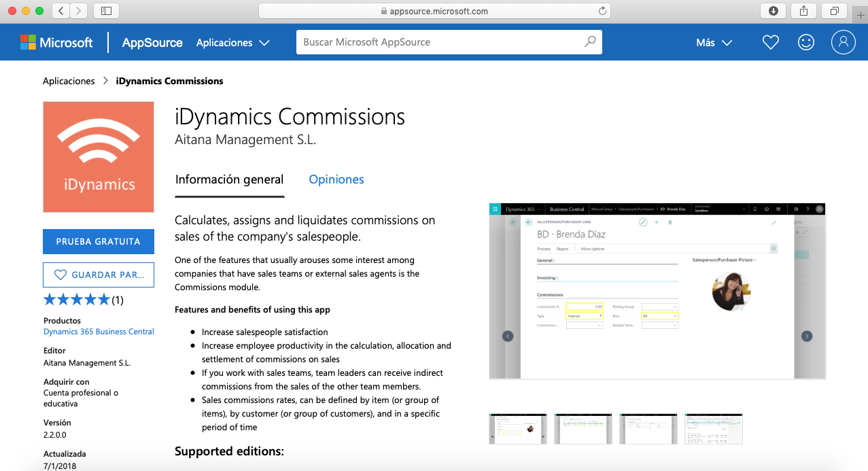The width and height of the screenshot is (868, 471).
Task: Click the Aitana Management S.L. publisher name under the title
Action: pyautogui.click(x=245, y=140)
